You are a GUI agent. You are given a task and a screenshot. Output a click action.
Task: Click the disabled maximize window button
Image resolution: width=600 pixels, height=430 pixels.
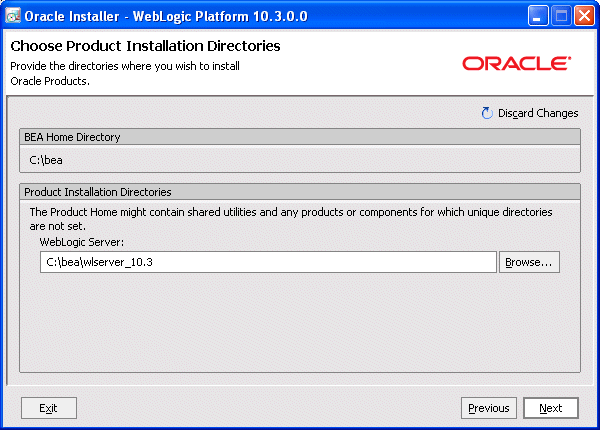point(561,16)
